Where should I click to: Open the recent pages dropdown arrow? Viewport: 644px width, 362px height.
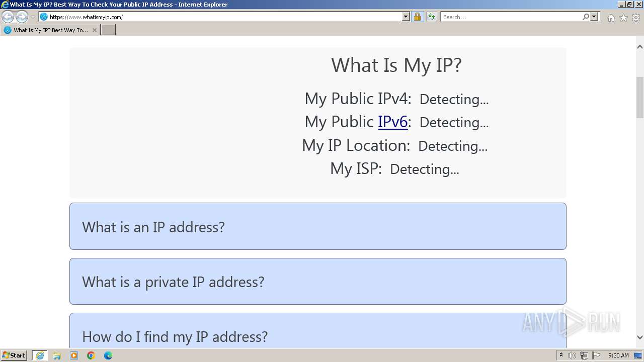coord(33,17)
